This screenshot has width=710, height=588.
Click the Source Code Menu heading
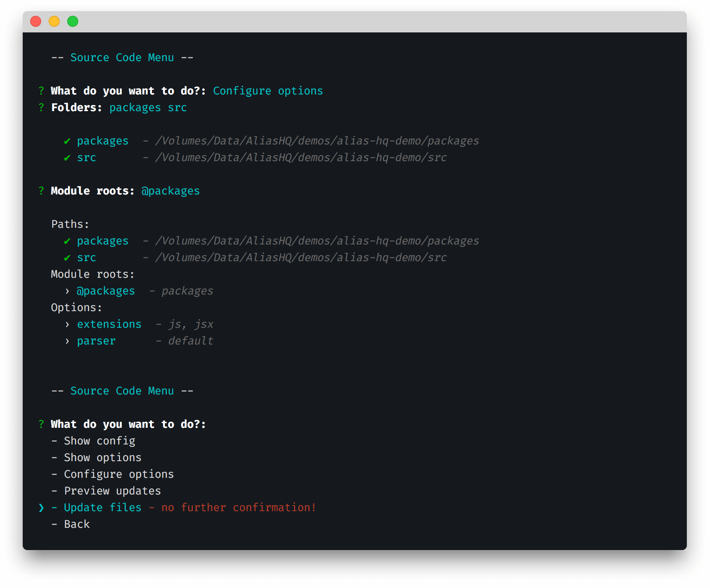(x=122, y=57)
